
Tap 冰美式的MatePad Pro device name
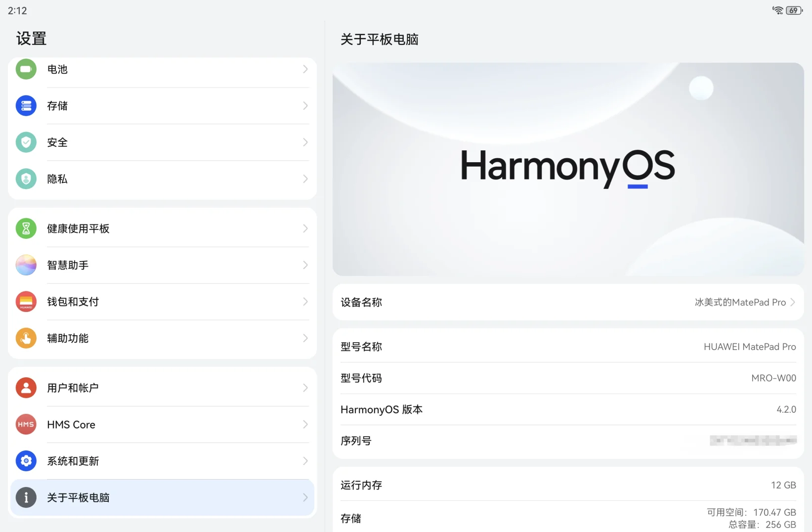point(740,302)
